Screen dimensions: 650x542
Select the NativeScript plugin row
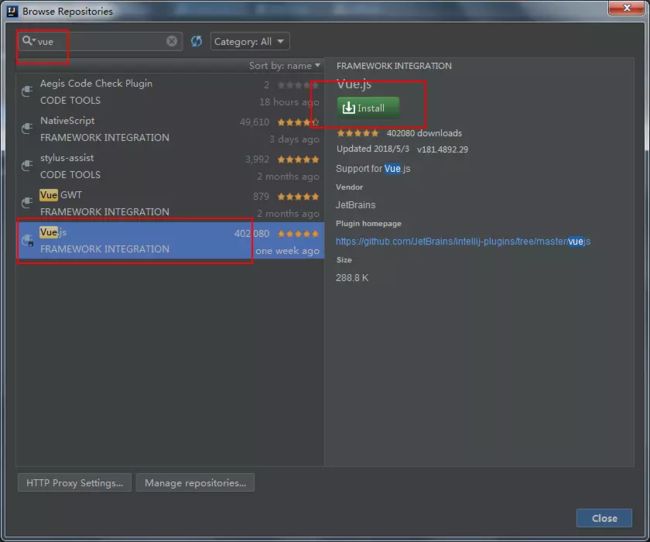[170, 129]
